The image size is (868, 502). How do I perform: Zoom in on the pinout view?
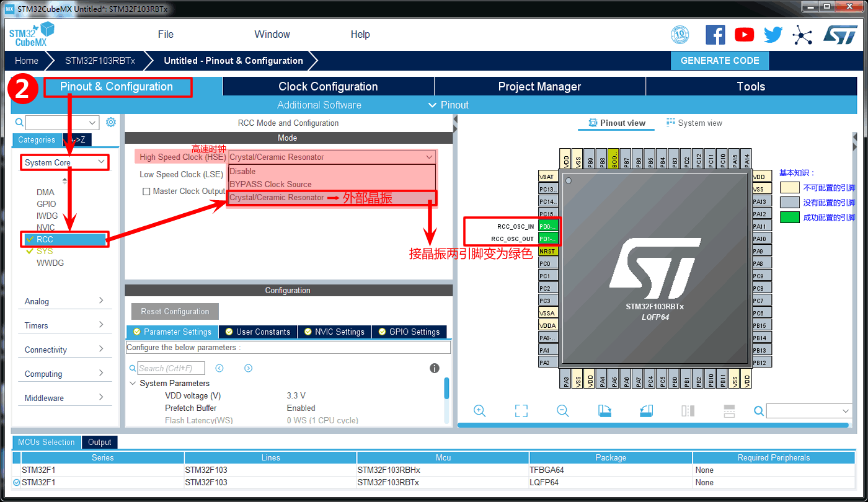[x=479, y=411]
